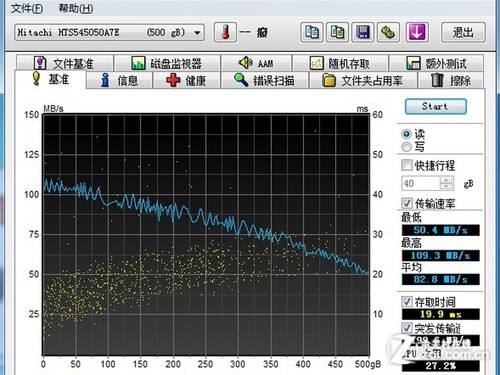500x375 pixels.
Task: Click the access time value 19.9 ms
Action: (441, 314)
